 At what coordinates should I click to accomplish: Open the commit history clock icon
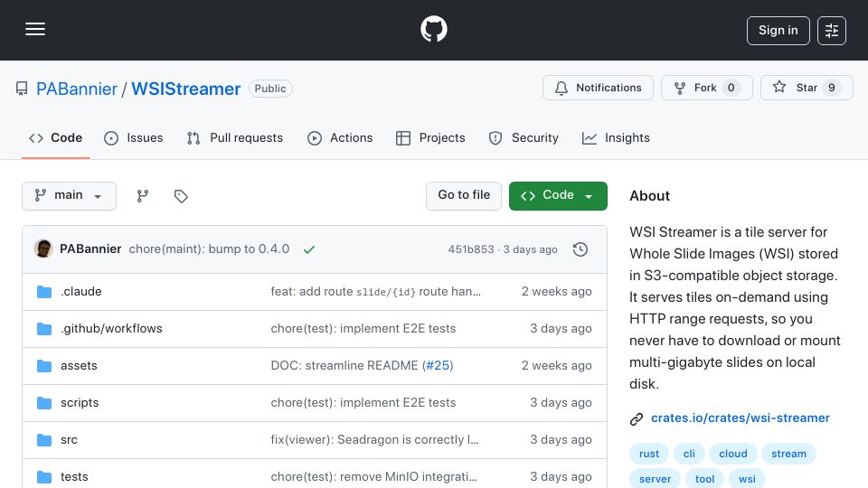580,249
